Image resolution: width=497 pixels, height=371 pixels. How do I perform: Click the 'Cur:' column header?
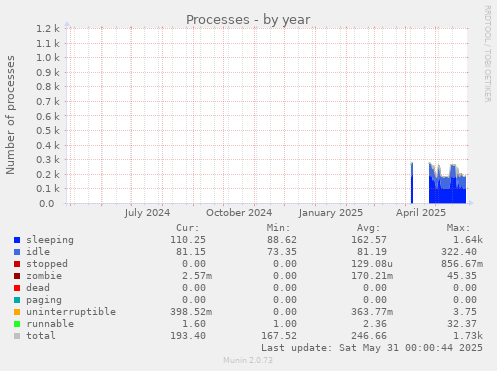(188, 228)
